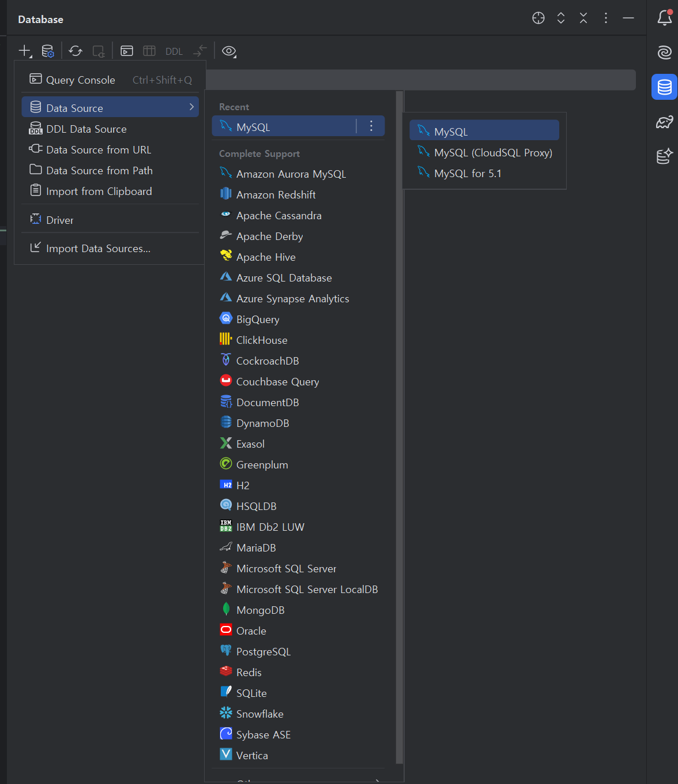Image resolution: width=678 pixels, height=784 pixels.
Task: Select Amazon Redshift
Action: (298, 194)
